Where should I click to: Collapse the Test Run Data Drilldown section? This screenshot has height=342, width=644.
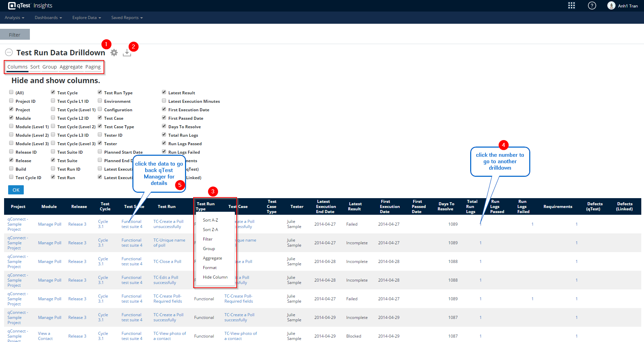coord(9,52)
